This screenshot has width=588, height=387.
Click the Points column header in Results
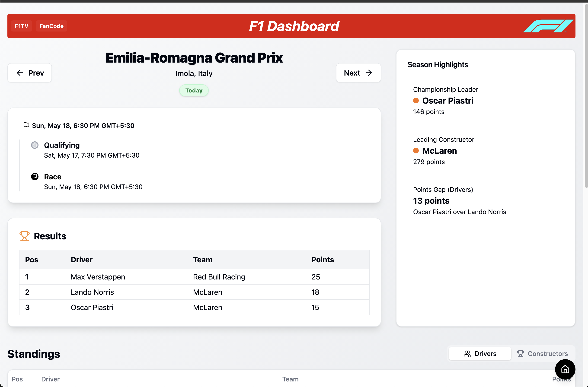[323, 260]
